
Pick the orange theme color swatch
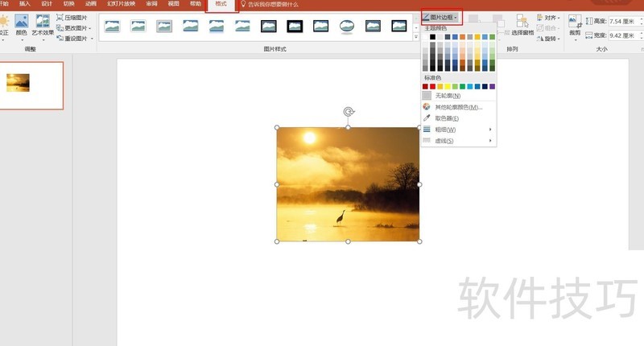(x=462, y=37)
